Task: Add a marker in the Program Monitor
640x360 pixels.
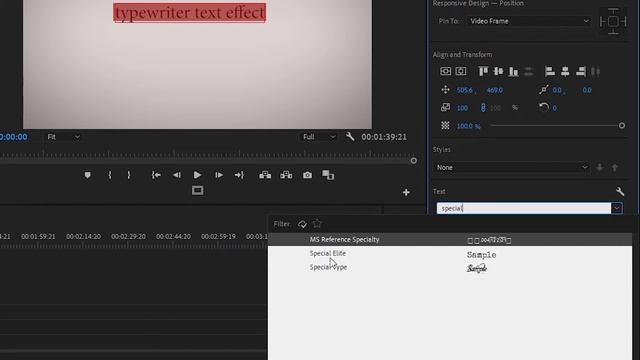Action: coord(87,175)
